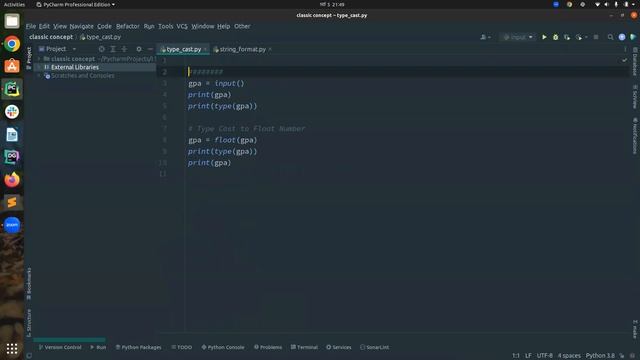Start debugging with the bug icon
The width and height of the screenshot is (640, 360).
tap(556, 37)
